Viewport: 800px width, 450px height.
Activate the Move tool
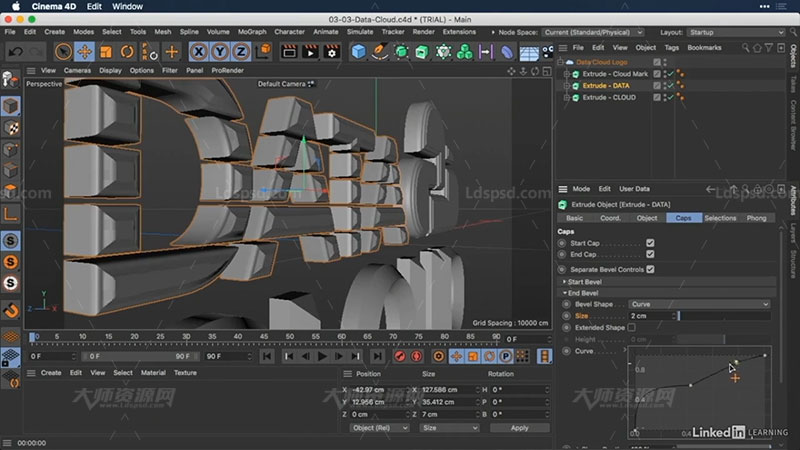pyautogui.click(x=85, y=52)
